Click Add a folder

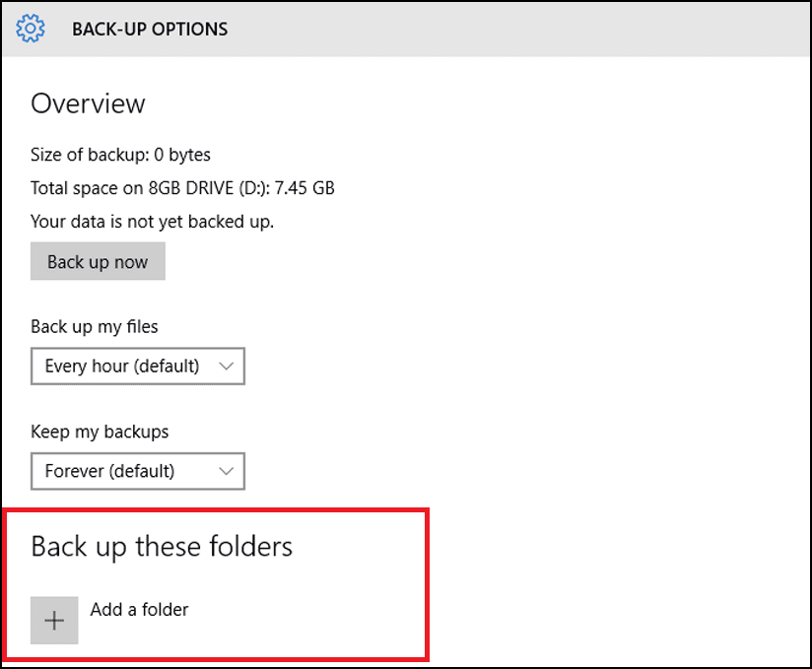139,610
